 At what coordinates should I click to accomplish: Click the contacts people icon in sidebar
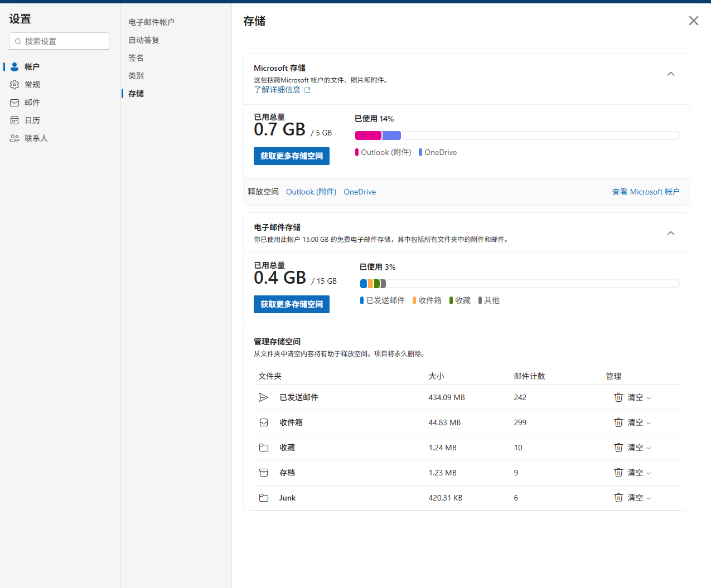[14, 138]
